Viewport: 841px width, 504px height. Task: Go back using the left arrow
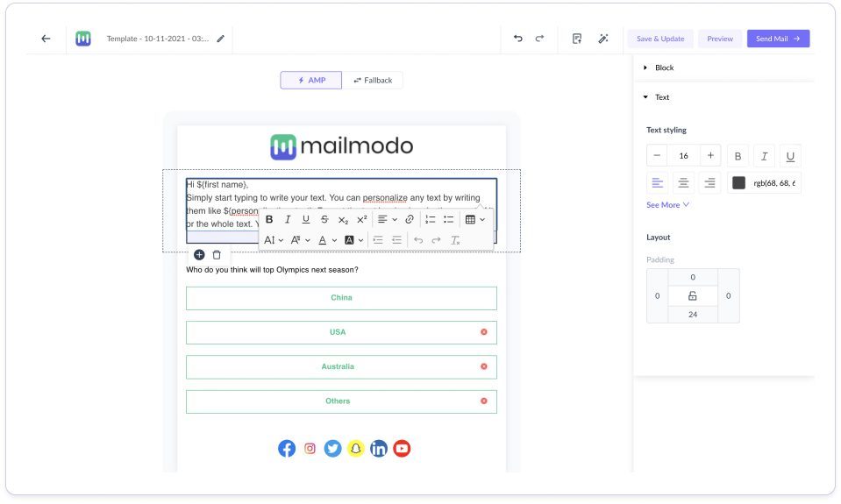(x=46, y=39)
